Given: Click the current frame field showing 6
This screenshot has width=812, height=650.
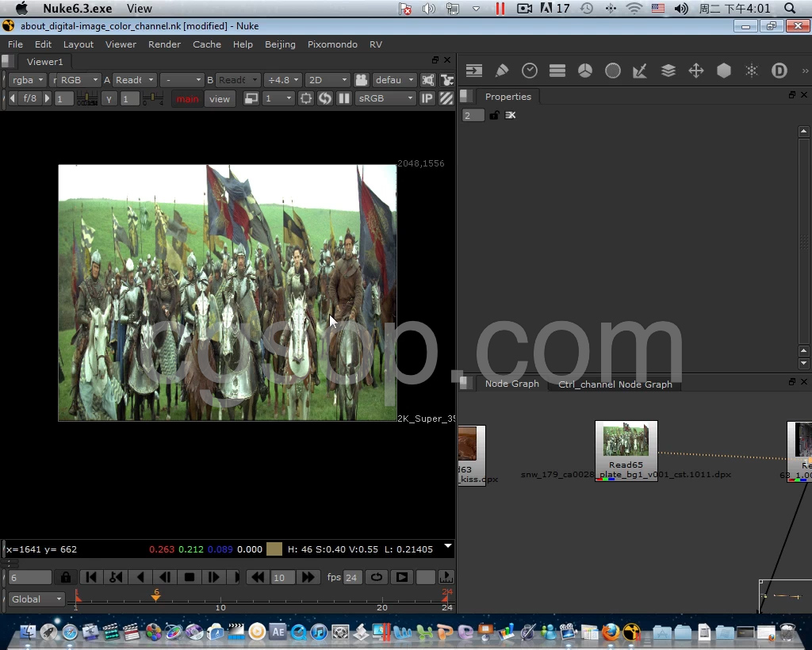Looking at the screenshot, I should coord(30,578).
